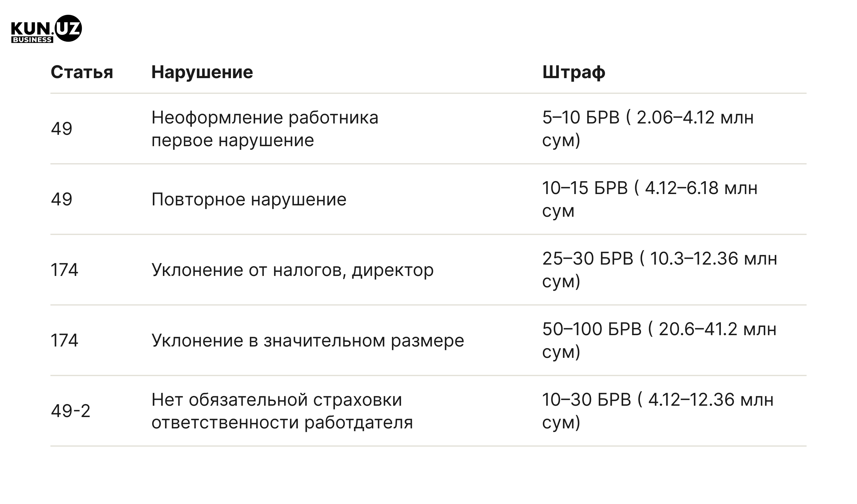Click article 49 in Повторное нарушение row
The width and height of the screenshot is (857, 504).
(61, 199)
